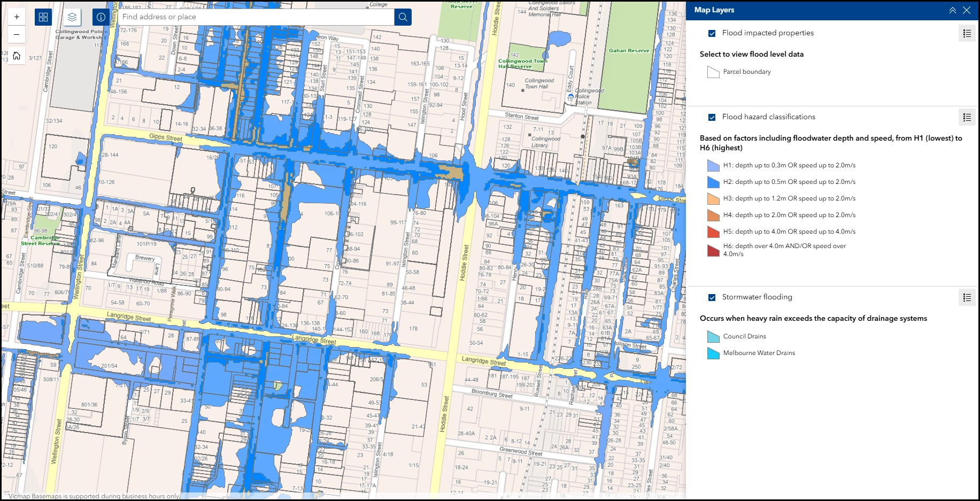This screenshot has width=980, height=501.
Task: Click the Stanton Street map label
Action: coord(522,116)
